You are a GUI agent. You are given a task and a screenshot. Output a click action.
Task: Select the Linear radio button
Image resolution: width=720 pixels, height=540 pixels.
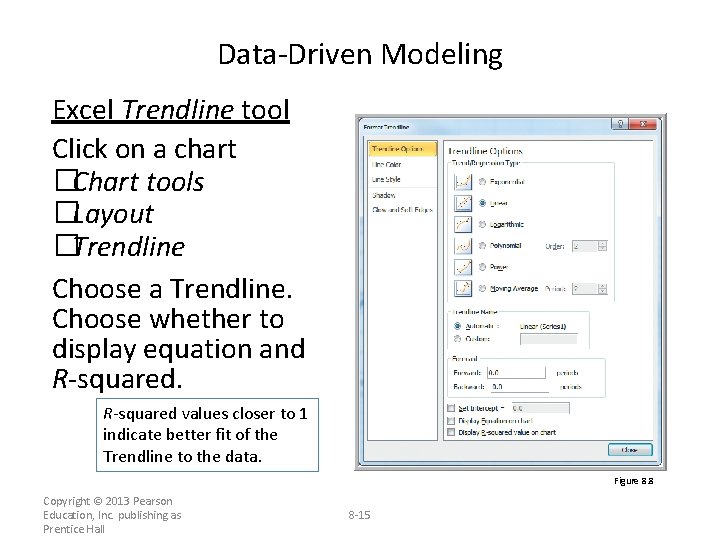click(482, 203)
